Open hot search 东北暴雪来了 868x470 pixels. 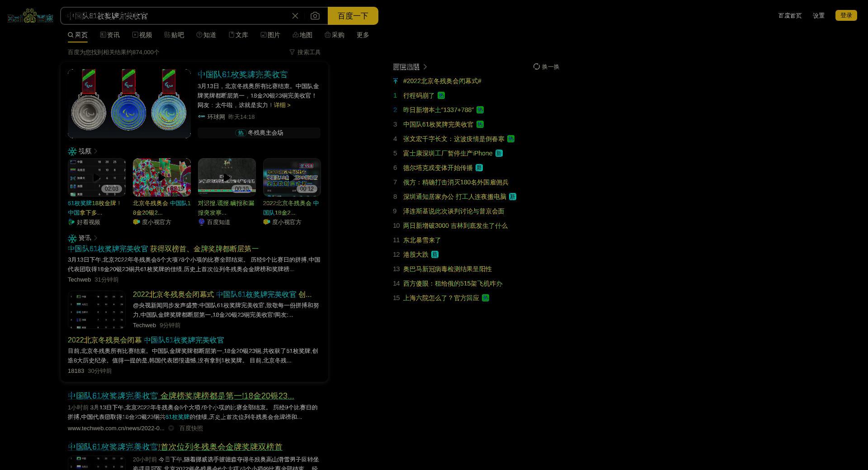click(x=422, y=240)
